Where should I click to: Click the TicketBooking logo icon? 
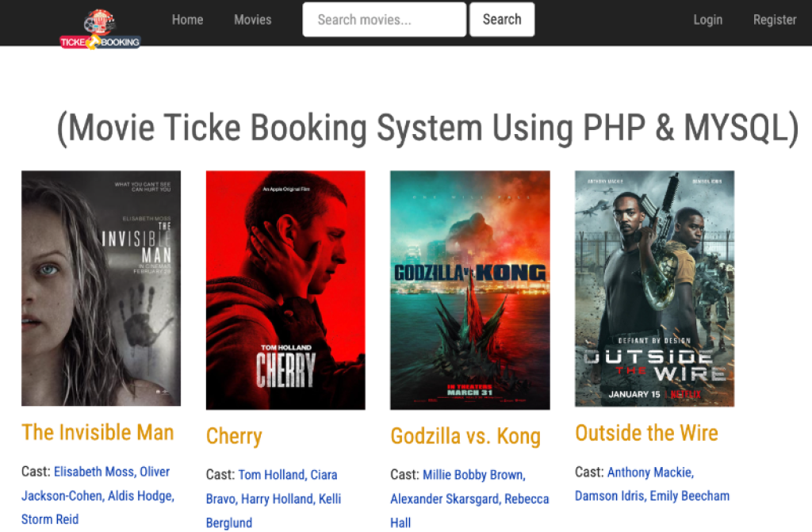(99, 24)
